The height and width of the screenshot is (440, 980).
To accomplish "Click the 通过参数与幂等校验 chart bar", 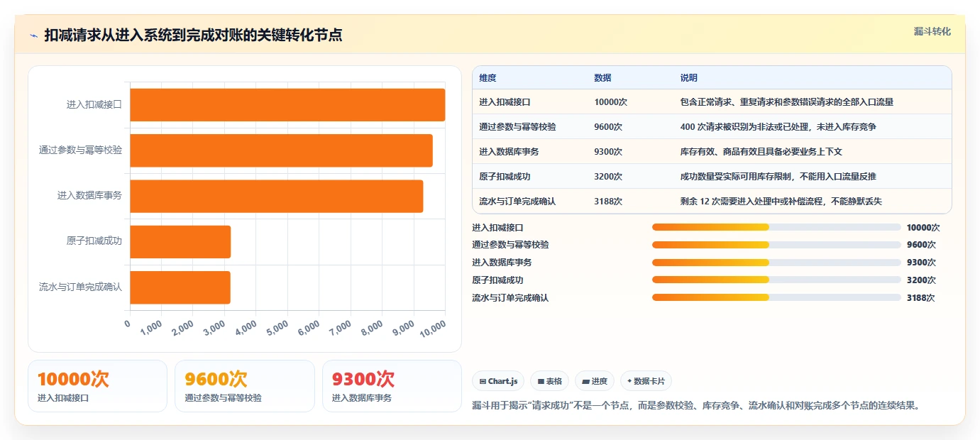I will tap(281, 150).
